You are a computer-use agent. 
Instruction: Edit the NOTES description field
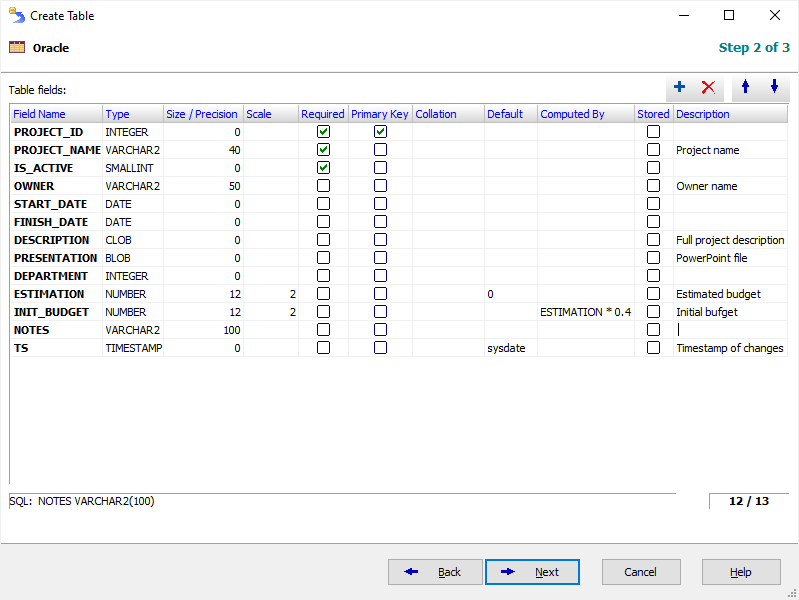click(x=730, y=330)
